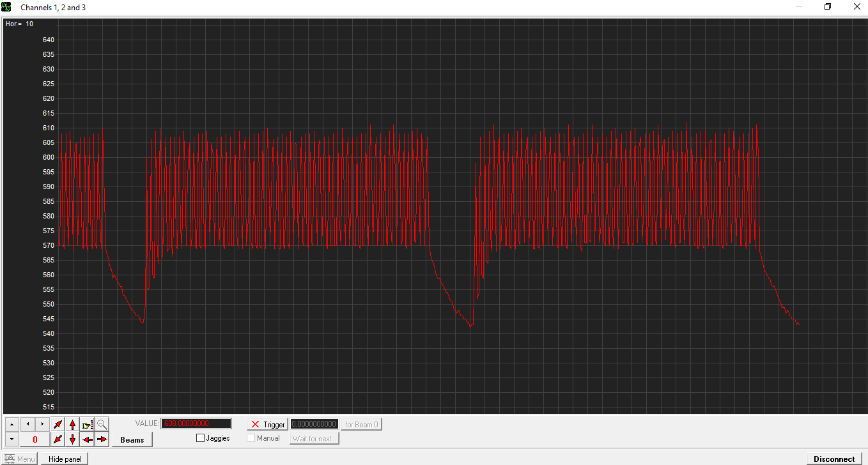The width and height of the screenshot is (868, 465).
Task: Tick the Manual checkbox
Action: coord(251,438)
